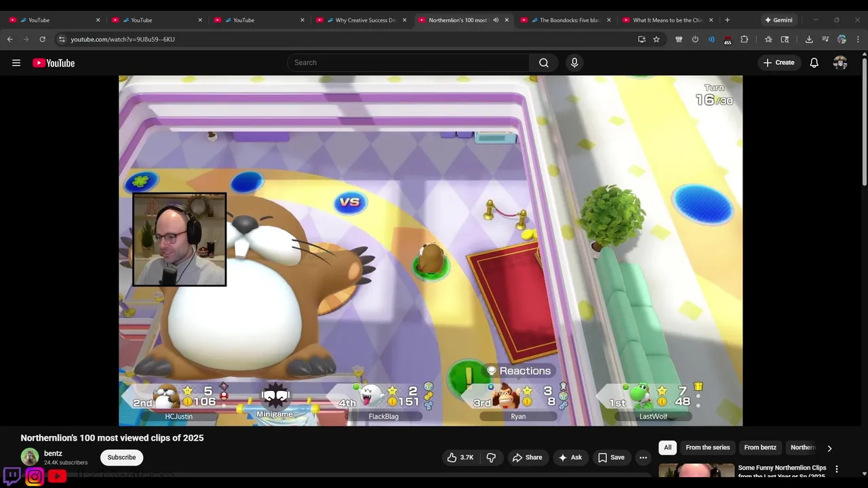868x488 pixels.
Task: Save the video to a playlist
Action: (x=611, y=457)
